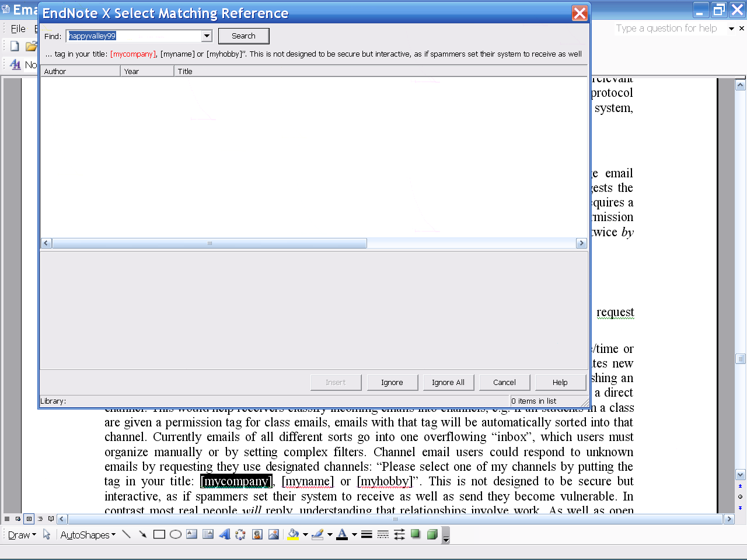The height and width of the screenshot is (560, 747).
Task: Select the Rectangle drawing tool
Action: [159, 534]
